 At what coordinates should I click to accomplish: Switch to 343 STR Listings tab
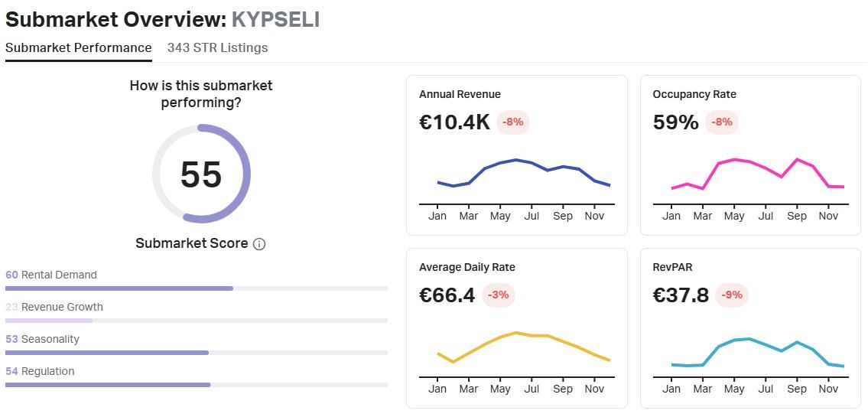coord(217,48)
